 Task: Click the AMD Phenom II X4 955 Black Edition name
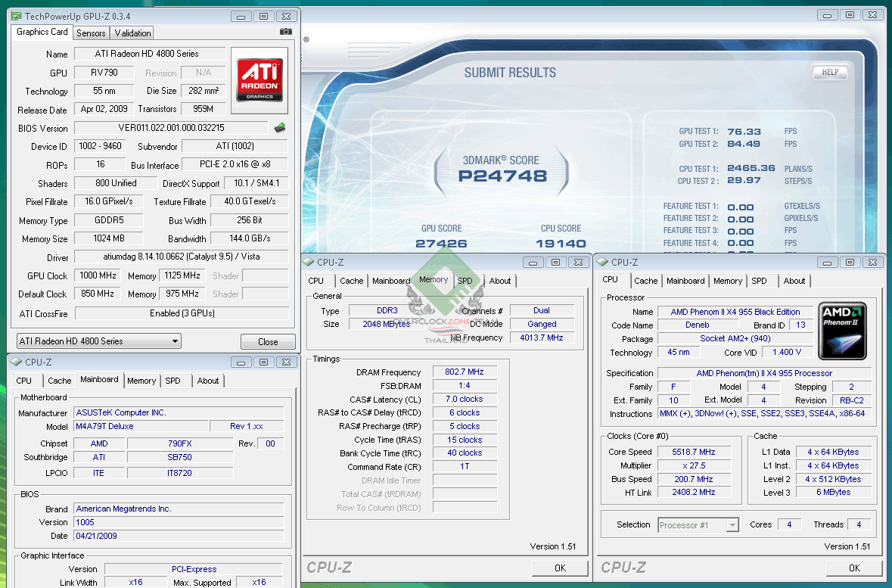735,312
